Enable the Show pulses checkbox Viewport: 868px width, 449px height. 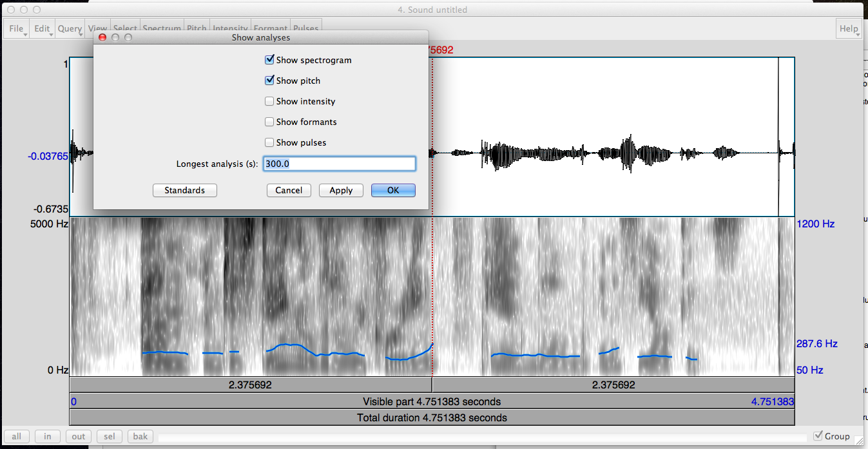click(269, 142)
